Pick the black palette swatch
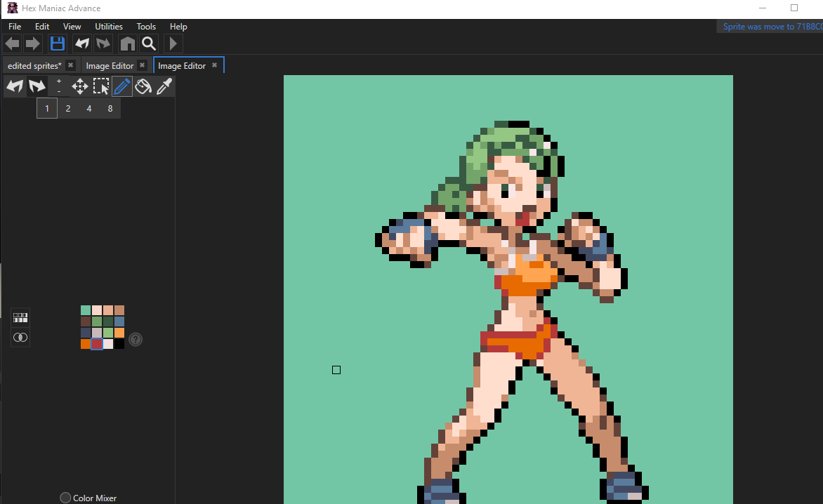The image size is (823, 504). click(119, 344)
